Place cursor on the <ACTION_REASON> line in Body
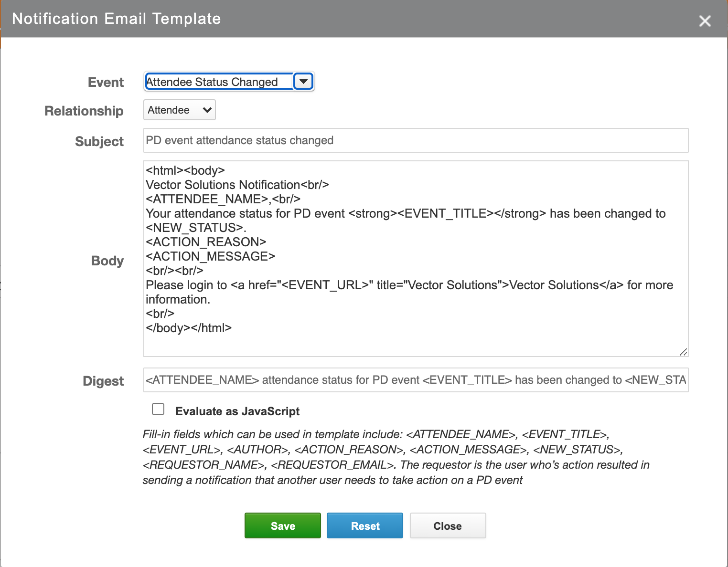Viewport: 728px width, 567px height. pos(206,242)
